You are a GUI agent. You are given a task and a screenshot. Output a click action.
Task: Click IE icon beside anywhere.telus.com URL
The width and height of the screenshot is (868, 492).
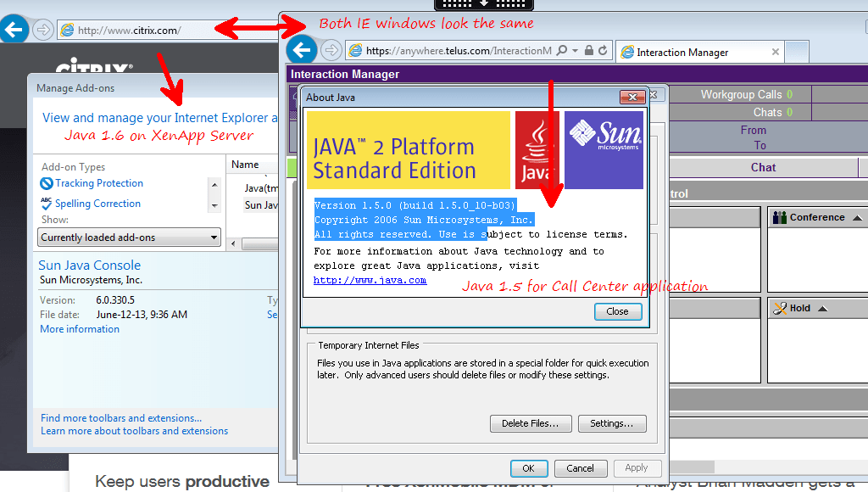point(355,51)
